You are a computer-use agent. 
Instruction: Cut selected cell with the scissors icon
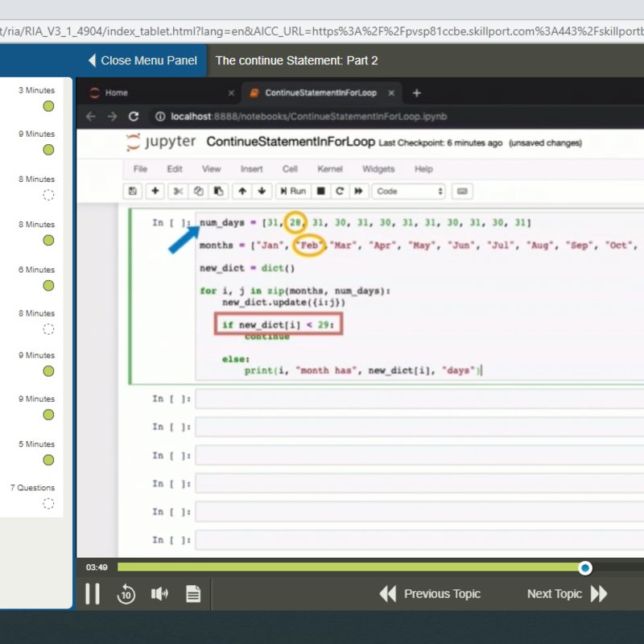tap(178, 191)
